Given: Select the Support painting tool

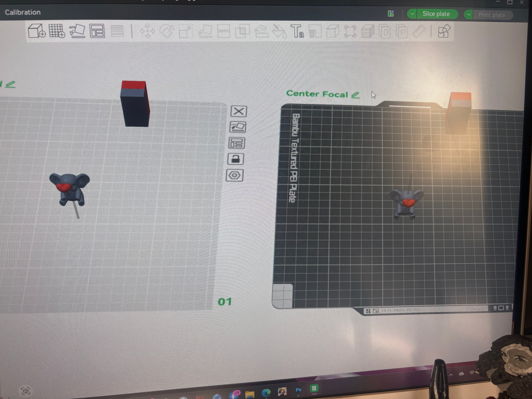Looking at the screenshot, I should 261,31.
